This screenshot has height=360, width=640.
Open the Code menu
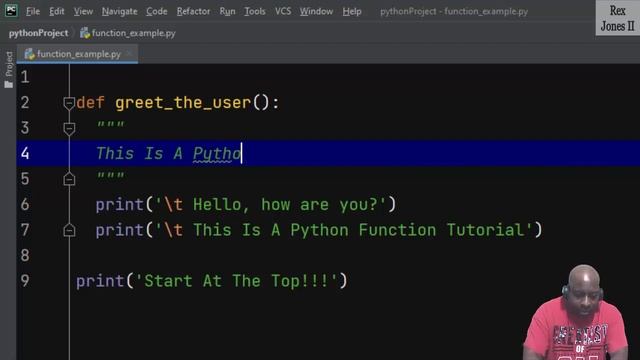click(157, 11)
